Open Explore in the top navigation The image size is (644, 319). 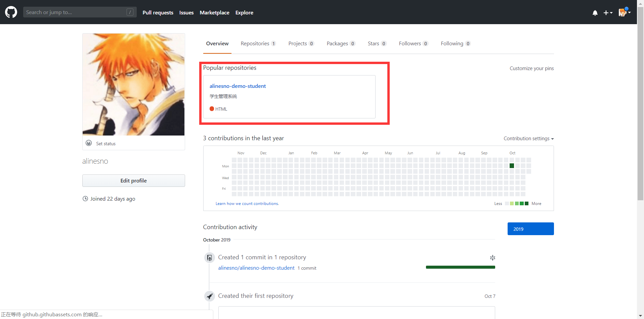click(x=244, y=12)
